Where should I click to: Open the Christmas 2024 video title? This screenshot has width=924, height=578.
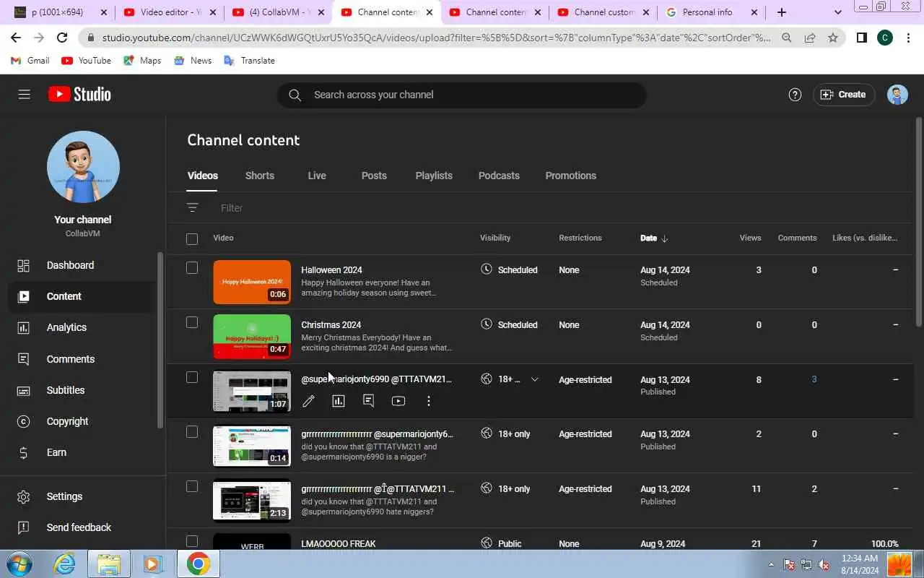331,325
